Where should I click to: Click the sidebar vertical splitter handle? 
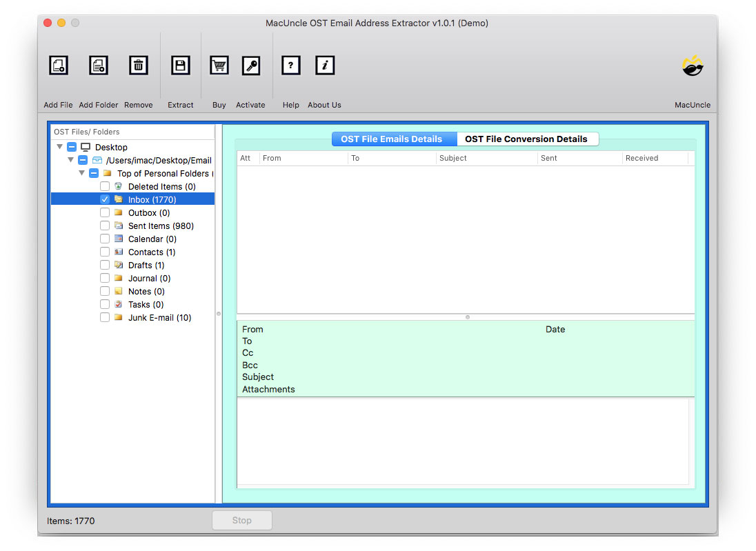coord(219,314)
